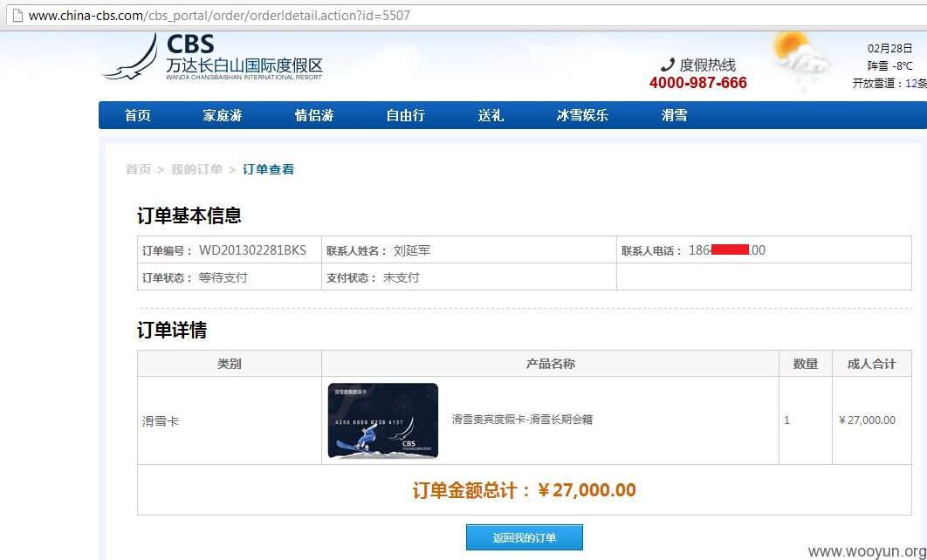The width and height of the screenshot is (927, 560).
Task: Open the 自由行 navigation menu item
Action: (406, 115)
